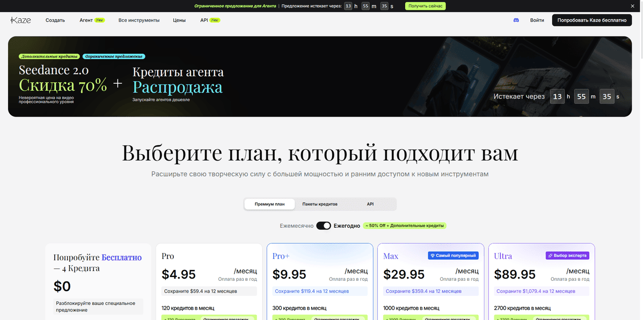This screenshot has height=320, width=644.
Task: Click 'Попробовать Kaze бесплатно' button
Action: click(x=592, y=20)
